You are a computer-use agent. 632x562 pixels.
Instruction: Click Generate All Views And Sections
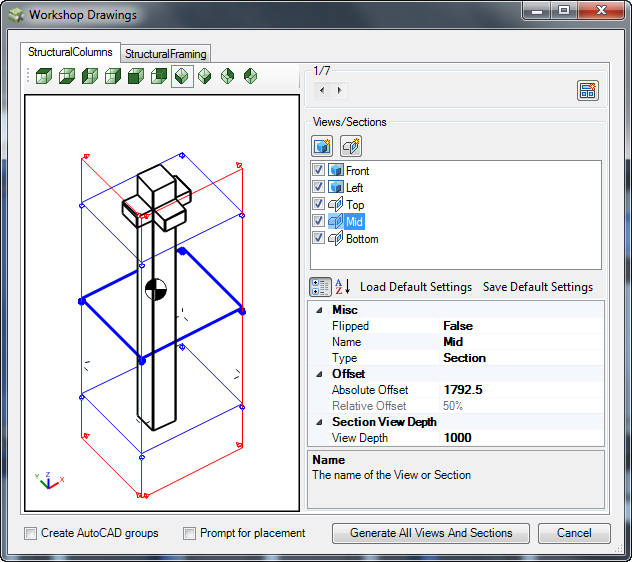pyautogui.click(x=431, y=533)
